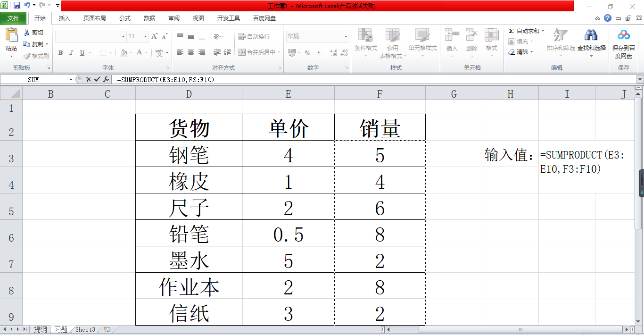Click the cell containing 钢笔
The height and width of the screenshot is (335, 644).
coord(189,154)
